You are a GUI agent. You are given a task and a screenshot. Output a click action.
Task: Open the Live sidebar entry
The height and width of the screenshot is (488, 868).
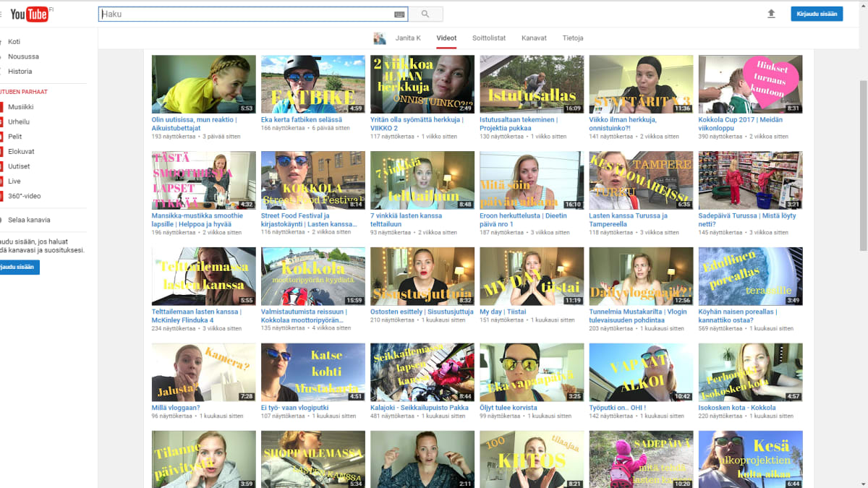[14, 181]
